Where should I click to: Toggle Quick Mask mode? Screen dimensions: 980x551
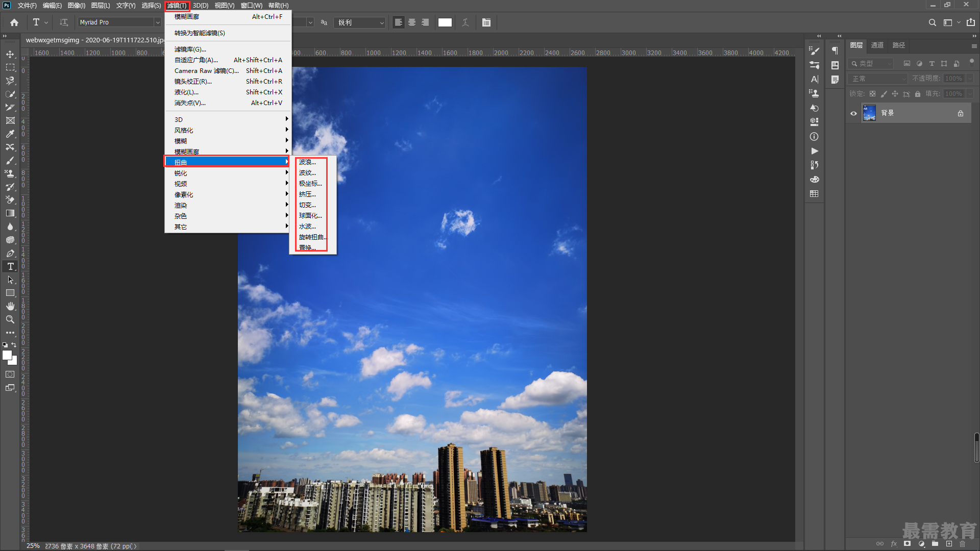point(10,374)
